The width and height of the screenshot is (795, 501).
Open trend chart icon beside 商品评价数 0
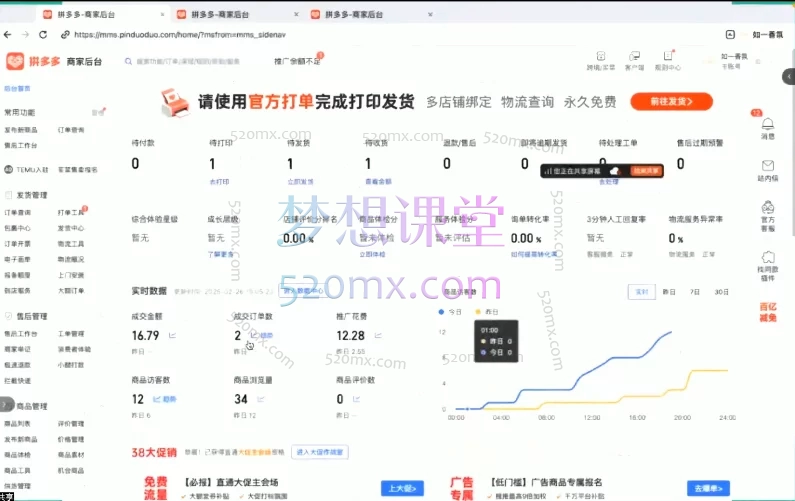pyautogui.click(x=356, y=399)
